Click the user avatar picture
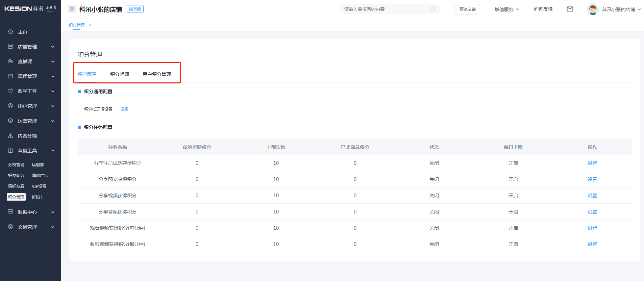The height and width of the screenshot is (281, 644). click(x=593, y=9)
